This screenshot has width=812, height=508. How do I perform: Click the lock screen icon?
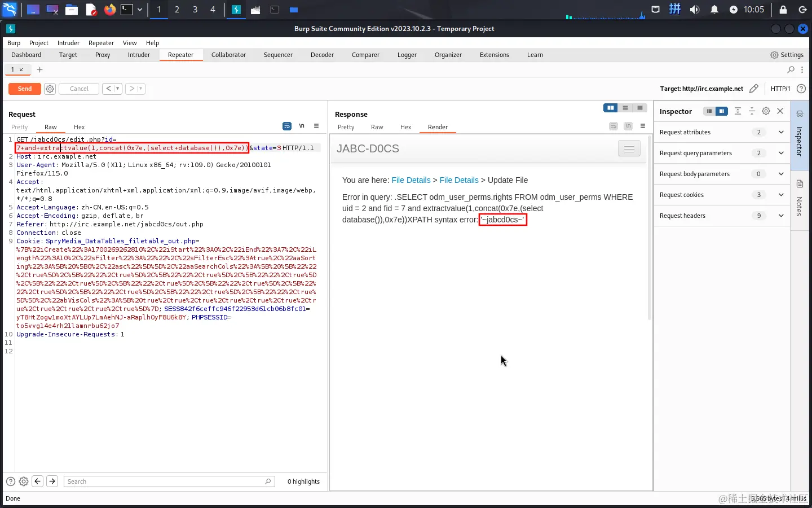(783, 10)
